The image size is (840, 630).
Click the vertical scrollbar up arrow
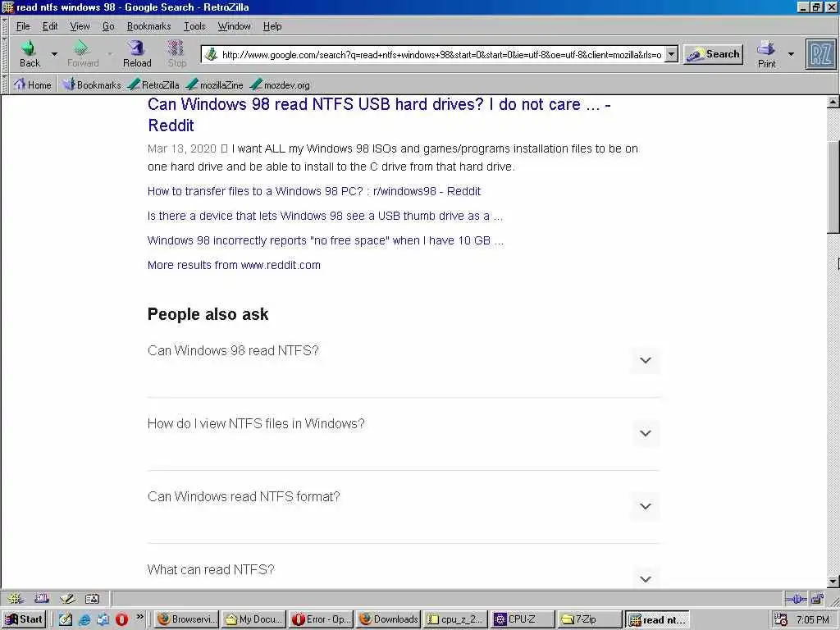[833, 102]
